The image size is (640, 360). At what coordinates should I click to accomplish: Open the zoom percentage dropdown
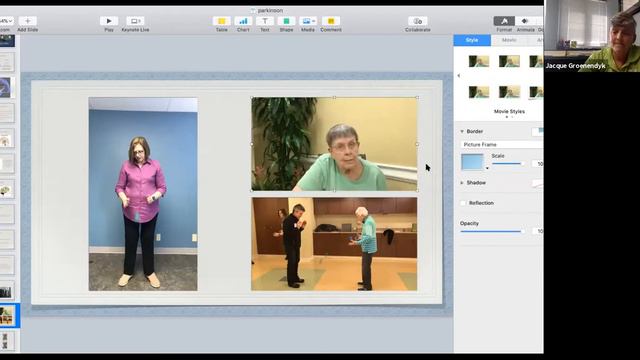tap(6, 21)
